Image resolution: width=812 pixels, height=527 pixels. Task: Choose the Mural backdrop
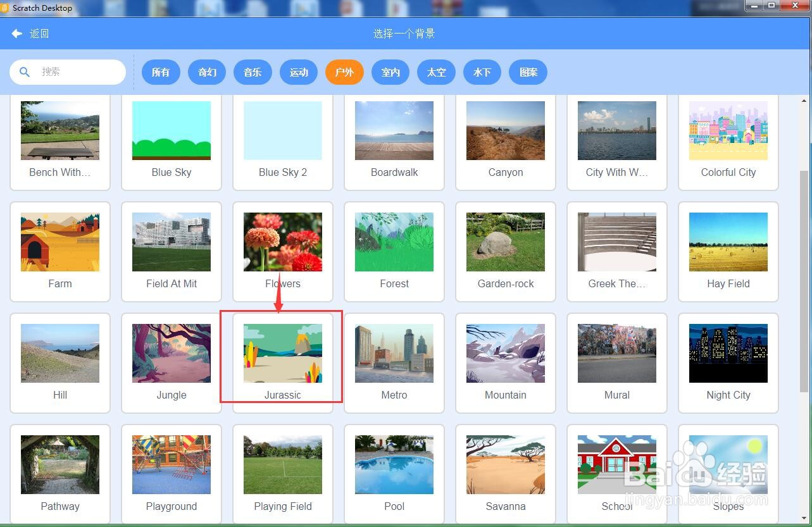tap(617, 363)
